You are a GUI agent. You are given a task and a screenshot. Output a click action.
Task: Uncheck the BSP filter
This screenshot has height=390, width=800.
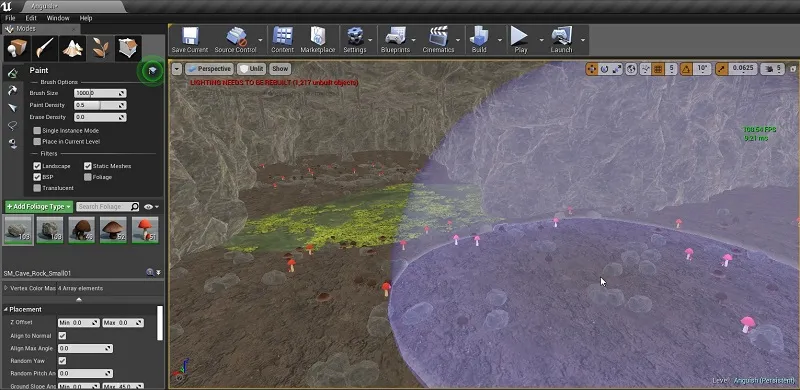(37, 177)
